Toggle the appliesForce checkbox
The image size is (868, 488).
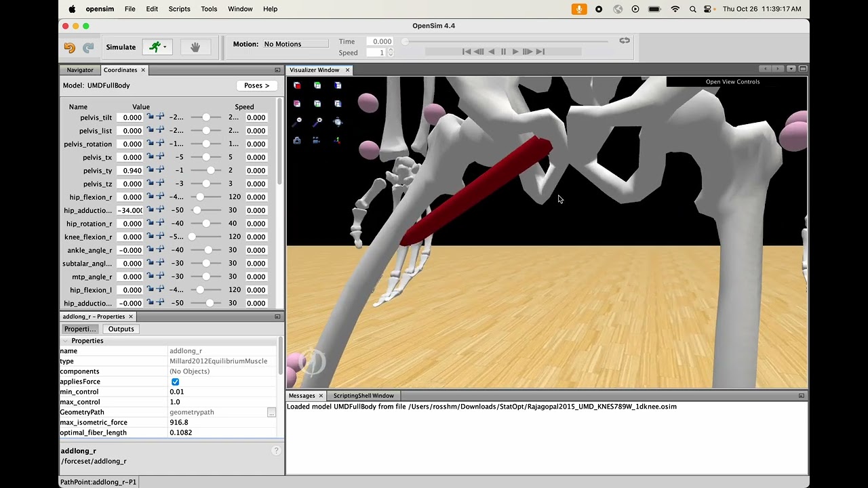(175, 382)
